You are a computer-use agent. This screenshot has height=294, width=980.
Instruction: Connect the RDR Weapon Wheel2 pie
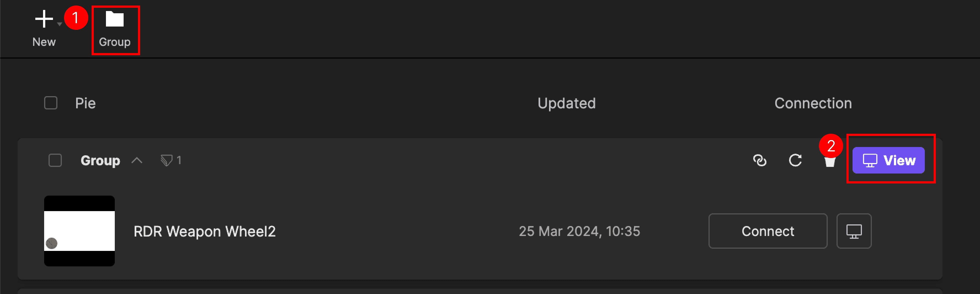[x=767, y=231]
